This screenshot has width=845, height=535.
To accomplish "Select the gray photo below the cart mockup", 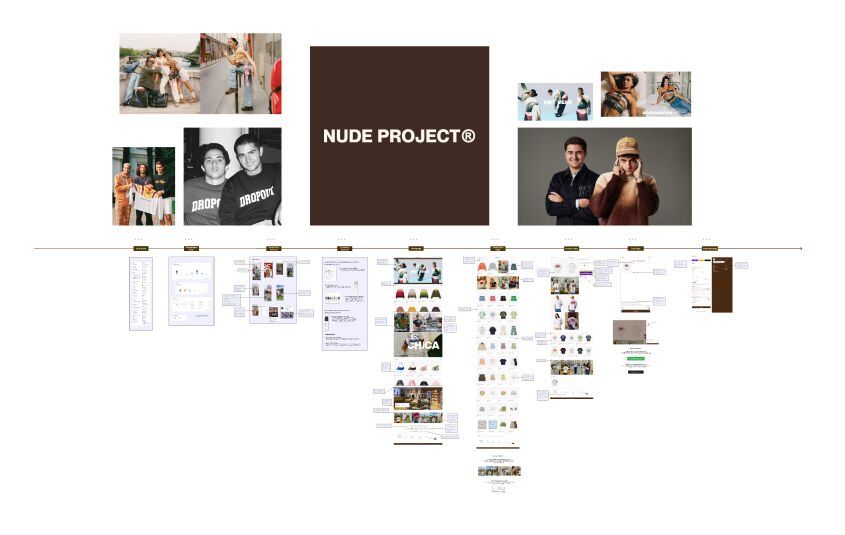I will (x=629, y=332).
